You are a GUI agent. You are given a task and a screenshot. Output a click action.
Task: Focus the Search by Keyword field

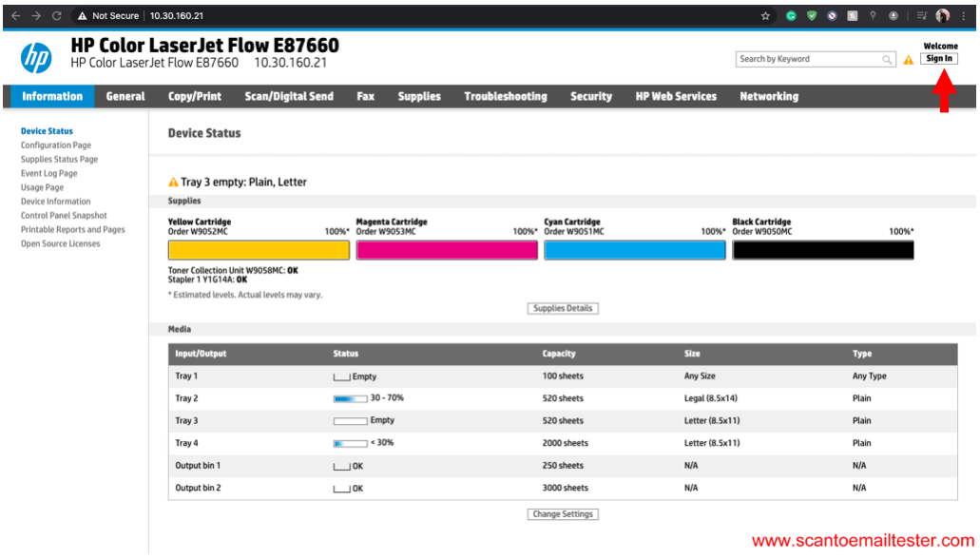(x=808, y=59)
